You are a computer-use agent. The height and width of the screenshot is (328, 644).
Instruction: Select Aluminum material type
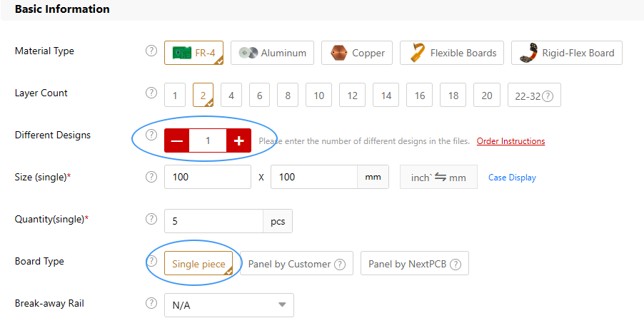pos(272,53)
